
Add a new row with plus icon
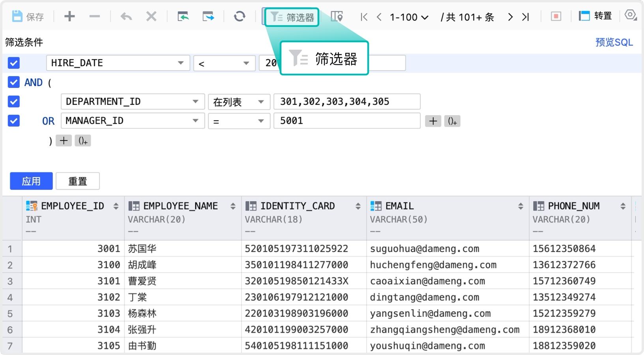[x=69, y=17]
